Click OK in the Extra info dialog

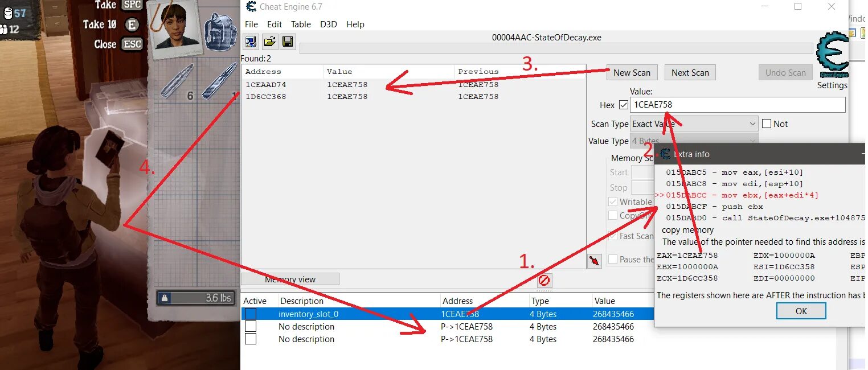click(801, 311)
